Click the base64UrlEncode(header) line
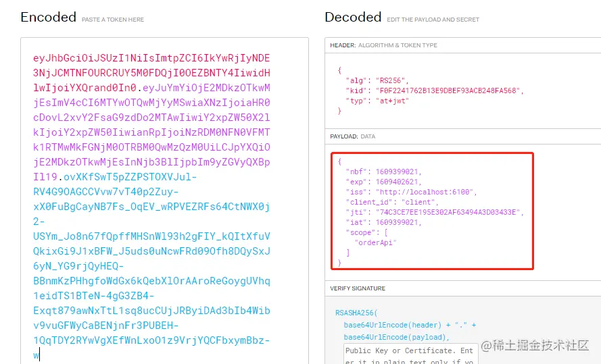The height and width of the screenshot is (364, 601). 393,325
